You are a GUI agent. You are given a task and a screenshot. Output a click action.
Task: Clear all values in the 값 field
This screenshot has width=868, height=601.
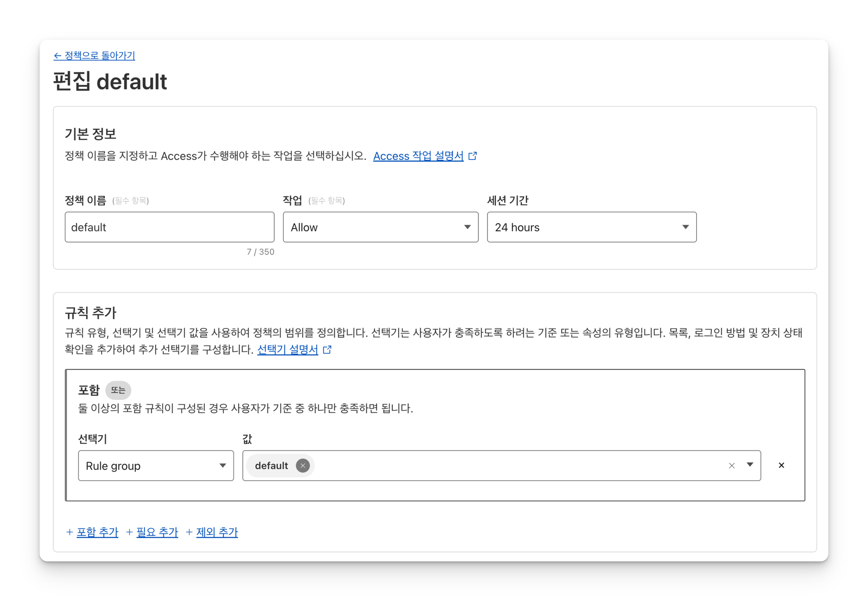pyautogui.click(x=732, y=466)
